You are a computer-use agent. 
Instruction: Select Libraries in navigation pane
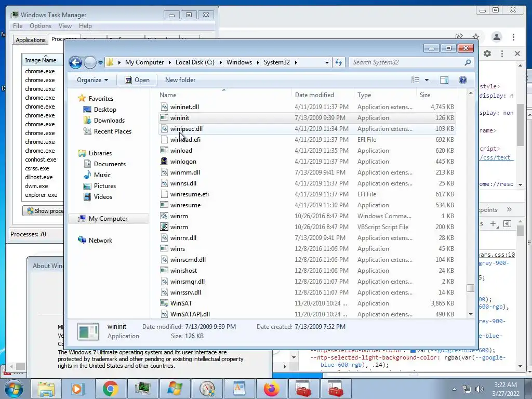tap(100, 153)
